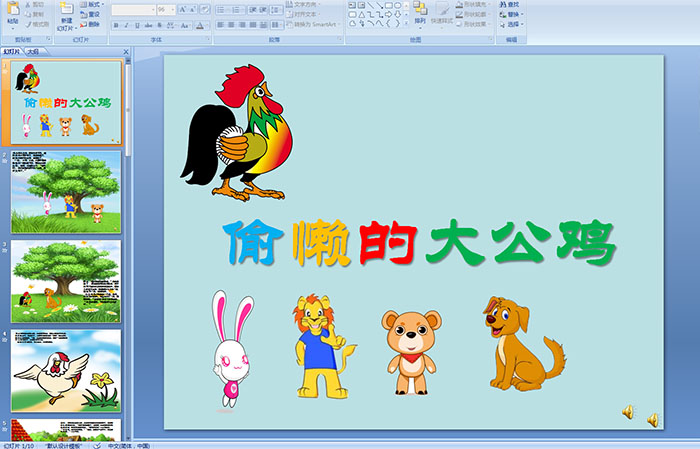700x449 pixels.
Task: Switch to the Outline (大纲) pane tab
Action: [x=33, y=52]
